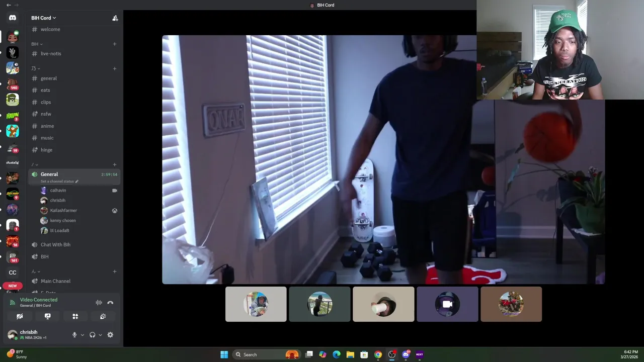The image size is (644, 362).
Task: Collapse the BIH channel category
Action: 37,44
